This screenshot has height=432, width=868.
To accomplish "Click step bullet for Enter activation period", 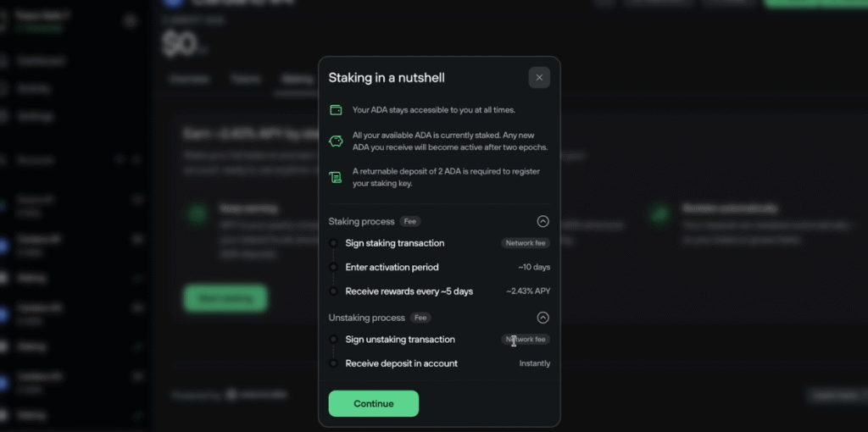I will (x=333, y=268).
